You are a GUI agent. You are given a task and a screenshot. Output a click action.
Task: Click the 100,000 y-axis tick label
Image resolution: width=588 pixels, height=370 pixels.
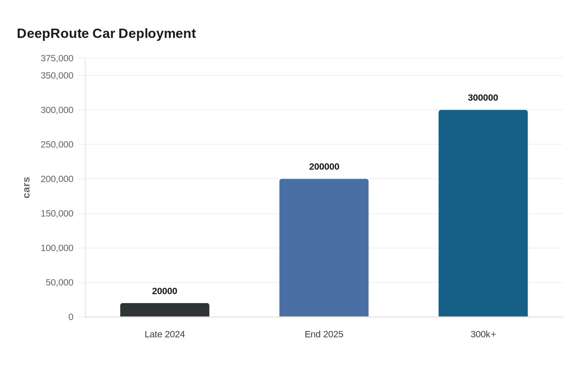coord(57,248)
